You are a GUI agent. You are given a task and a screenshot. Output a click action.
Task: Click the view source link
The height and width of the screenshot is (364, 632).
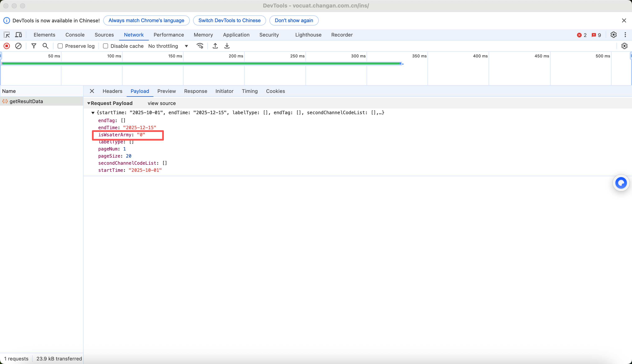pyautogui.click(x=161, y=103)
